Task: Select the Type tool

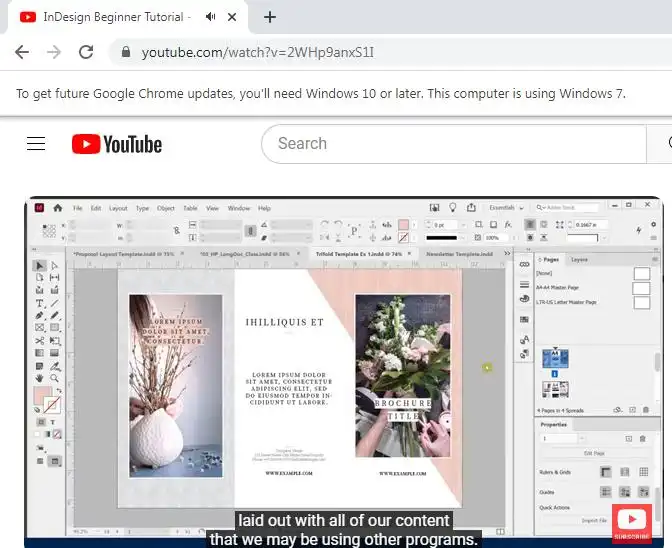Action: pos(39,303)
